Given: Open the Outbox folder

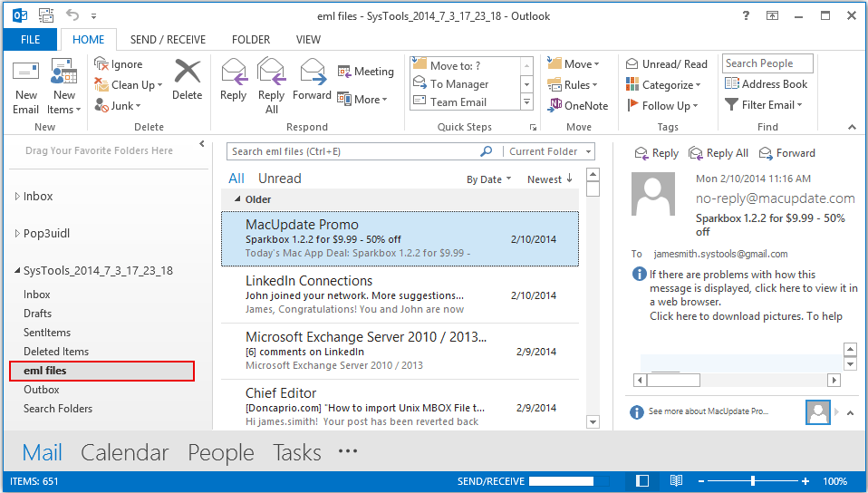Looking at the screenshot, I should coord(41,390).
